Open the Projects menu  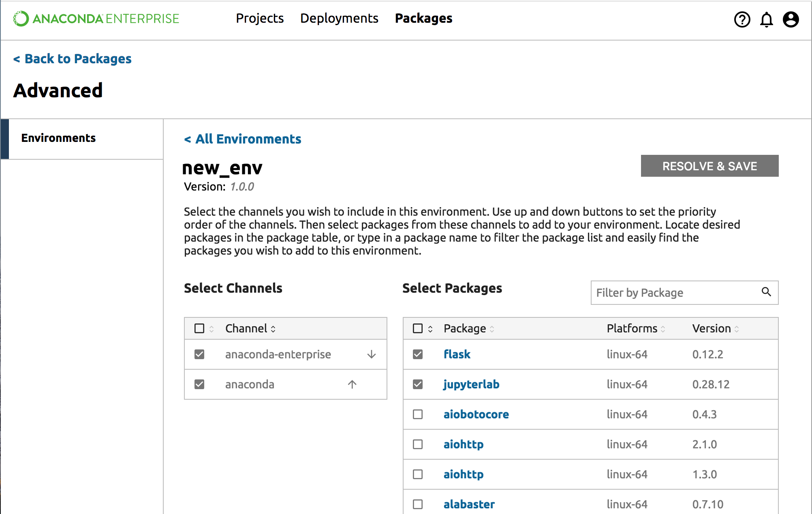click(x=260, y=18)
